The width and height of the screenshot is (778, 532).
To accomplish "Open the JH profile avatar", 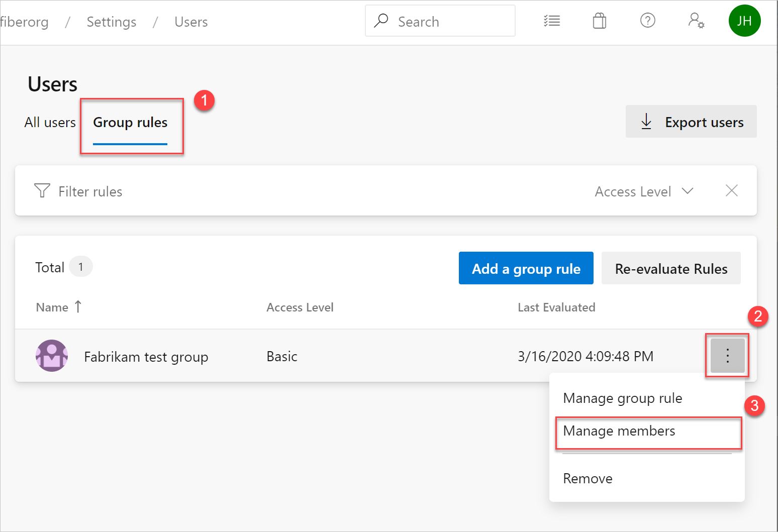I will (x=744, y=21).
